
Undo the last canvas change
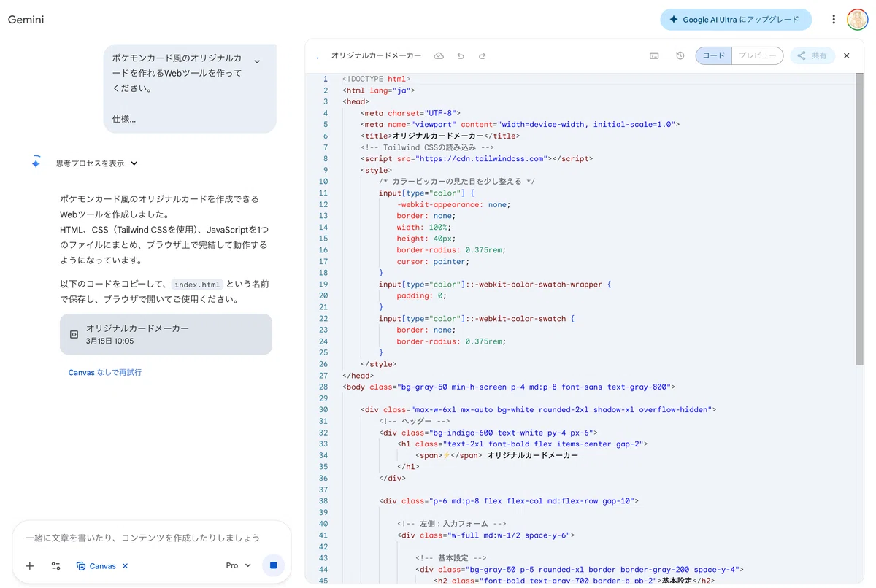(461, 55)
